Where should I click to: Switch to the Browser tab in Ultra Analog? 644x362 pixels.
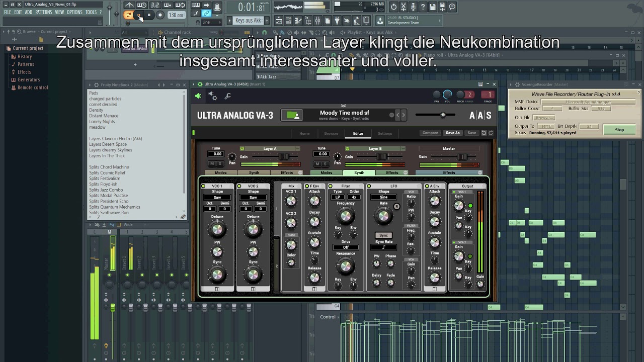pyautogui.click(x=331, y=133)
